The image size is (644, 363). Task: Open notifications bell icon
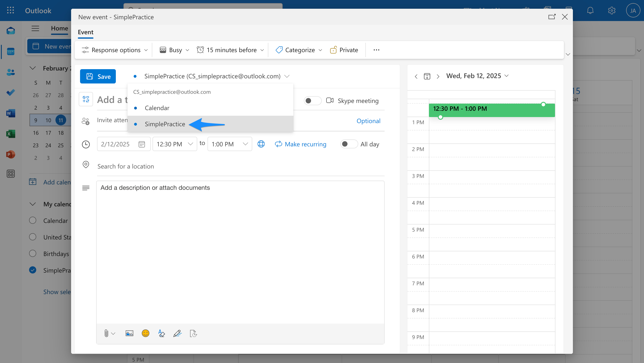590,11
